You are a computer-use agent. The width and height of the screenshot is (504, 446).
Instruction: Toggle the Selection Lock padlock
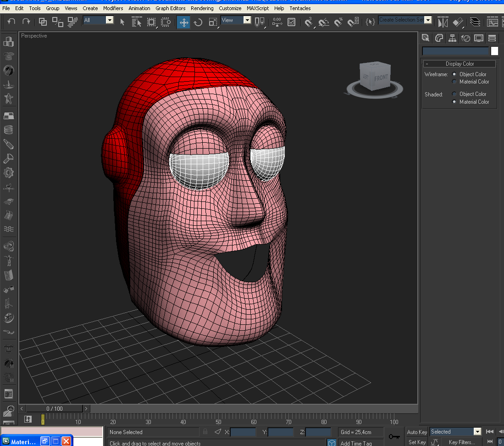[205, 431]
